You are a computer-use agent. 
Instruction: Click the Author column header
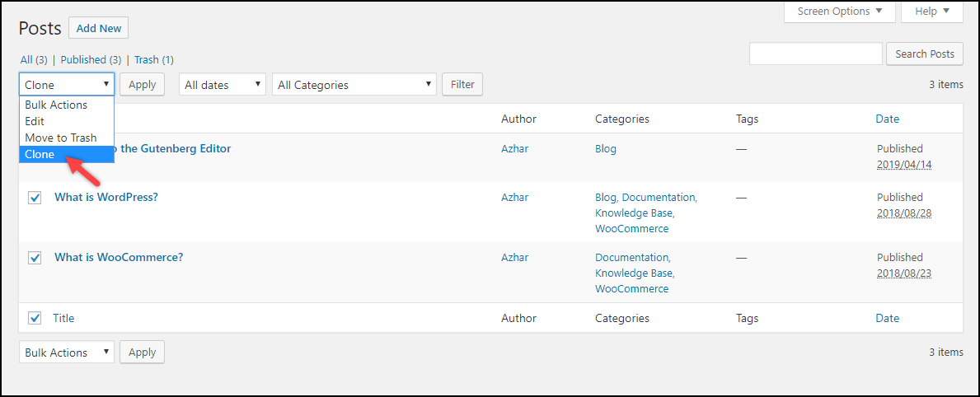click(x=518, y=119)
